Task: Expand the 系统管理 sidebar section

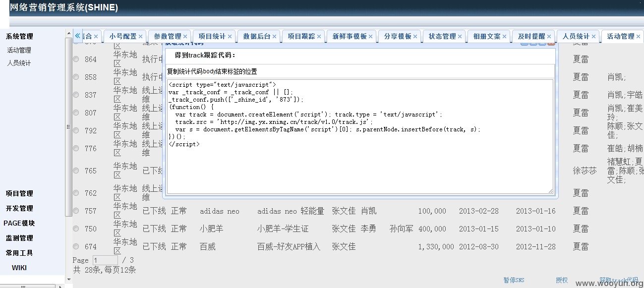Action: (x=19, y=36)
